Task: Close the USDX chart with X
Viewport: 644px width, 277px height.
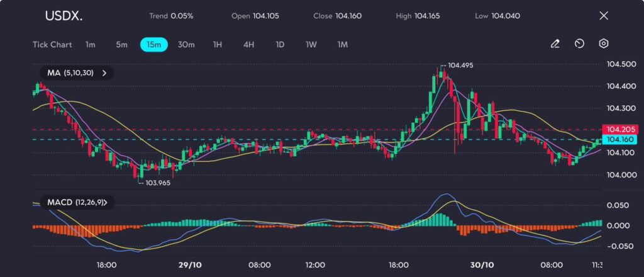Action: pyautogui.click(x=604, y=16)
